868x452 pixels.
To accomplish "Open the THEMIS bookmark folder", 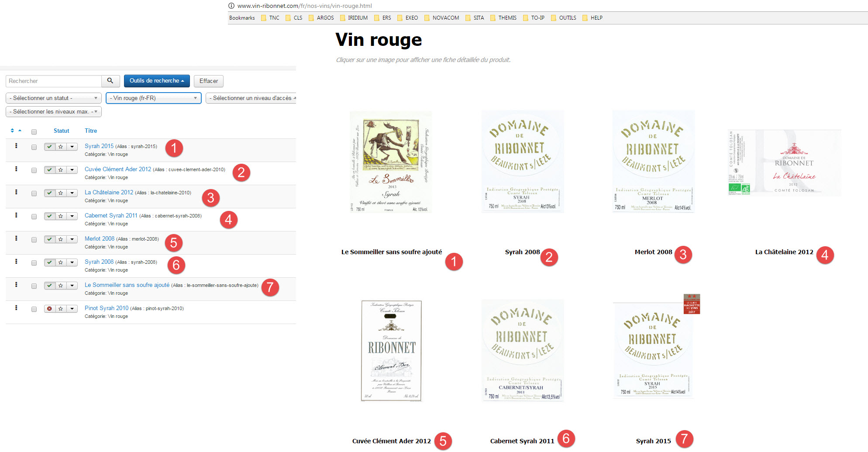I will 503,18.
